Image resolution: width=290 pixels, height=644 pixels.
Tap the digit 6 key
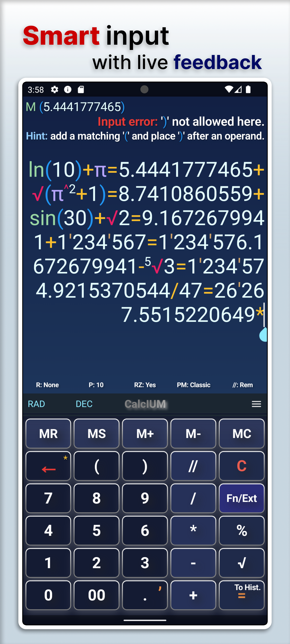(x=145, y=530)
